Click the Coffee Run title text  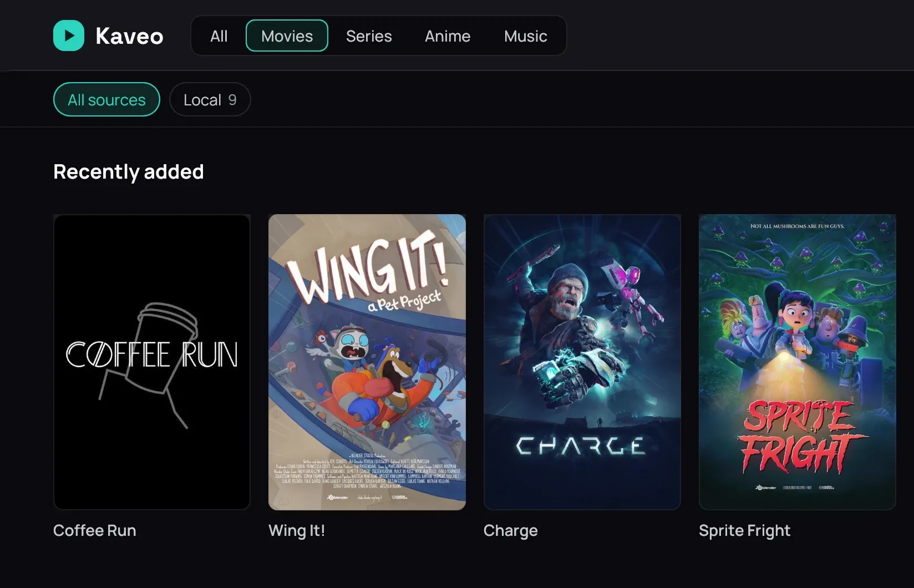(95, 530)
